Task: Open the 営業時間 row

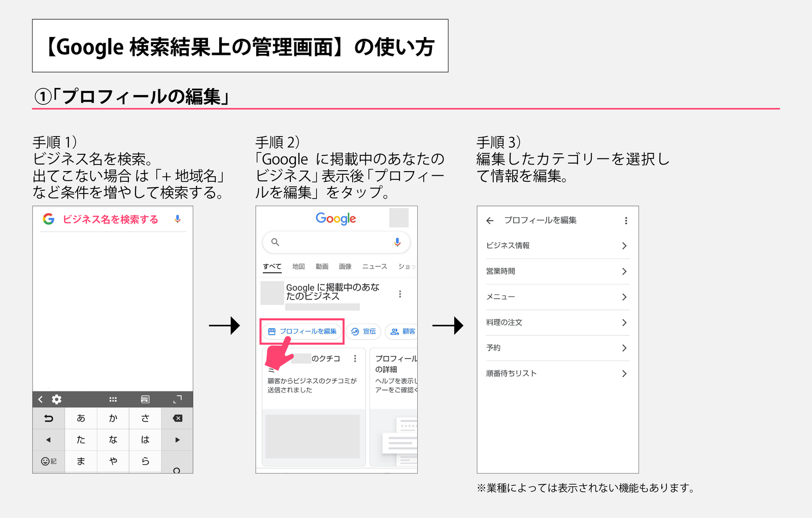Action: [558, 271]
